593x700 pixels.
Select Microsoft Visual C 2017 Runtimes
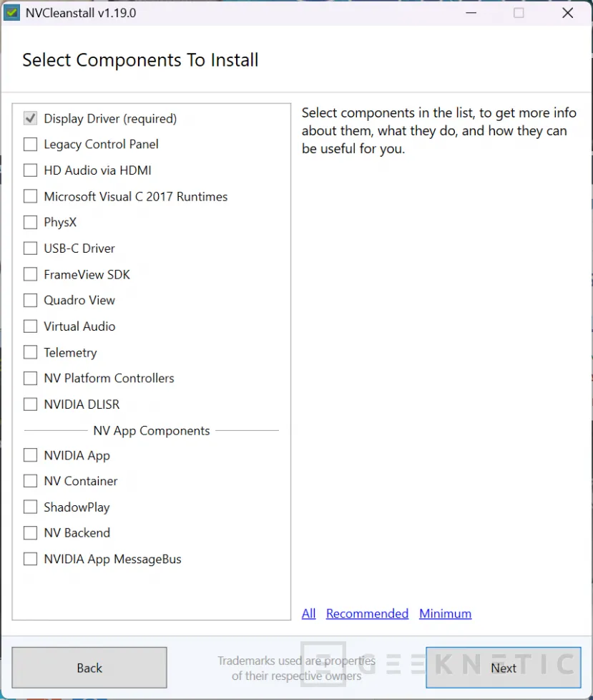[30, 196]
